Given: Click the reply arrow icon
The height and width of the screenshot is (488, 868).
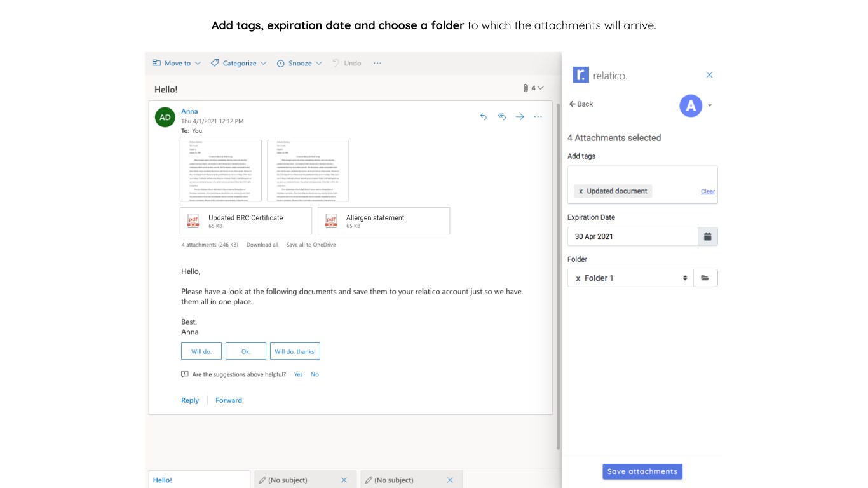Looking at the screenshot, I should click(x=484, y=117).
